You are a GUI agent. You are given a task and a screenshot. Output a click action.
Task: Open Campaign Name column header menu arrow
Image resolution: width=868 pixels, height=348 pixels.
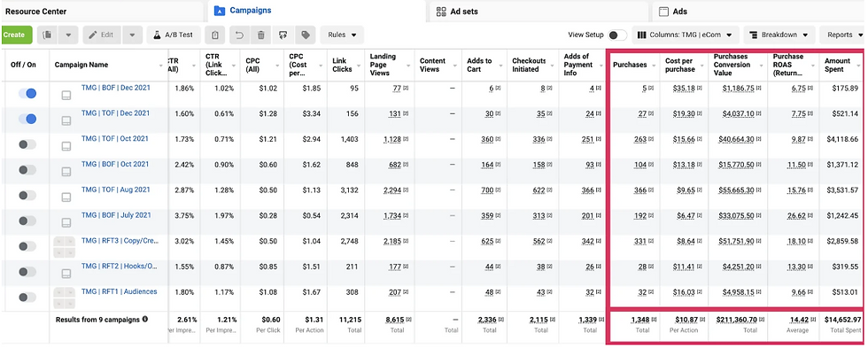[162, 66]
